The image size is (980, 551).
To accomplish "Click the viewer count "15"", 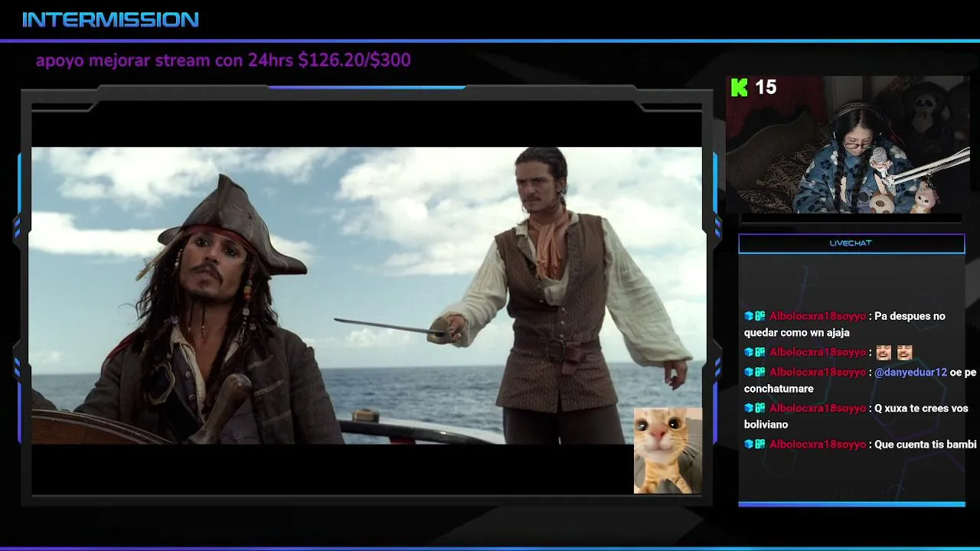I will click(x=766, y=87).
